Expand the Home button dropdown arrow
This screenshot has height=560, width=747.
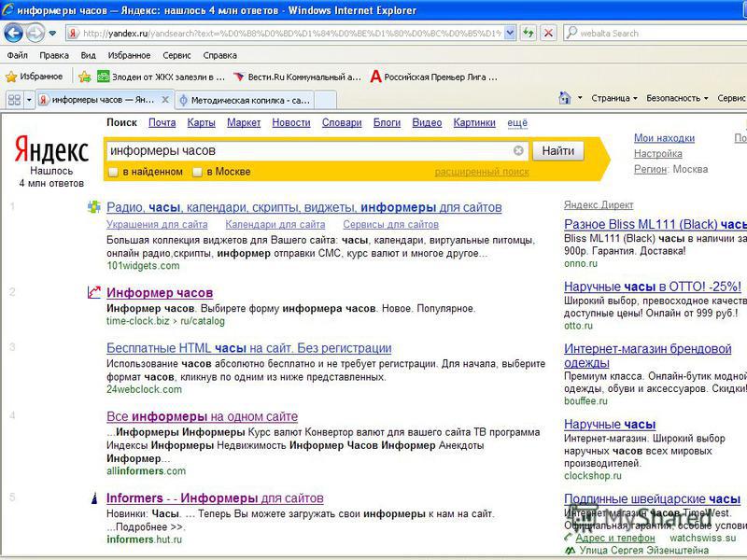click(x=580, y=98)
